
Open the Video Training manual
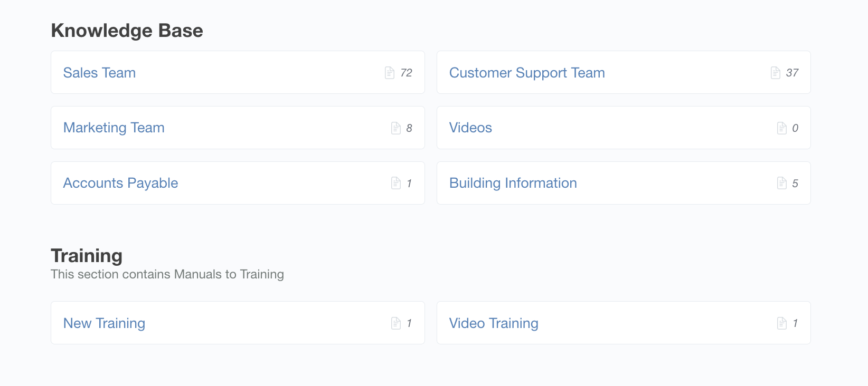point(494,323)
